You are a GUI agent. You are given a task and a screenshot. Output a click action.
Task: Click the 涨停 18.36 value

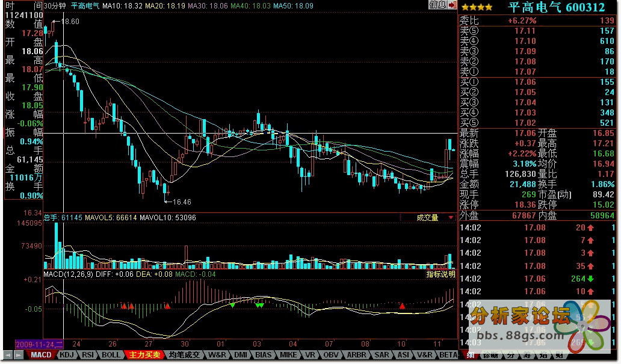pos(525,205)
